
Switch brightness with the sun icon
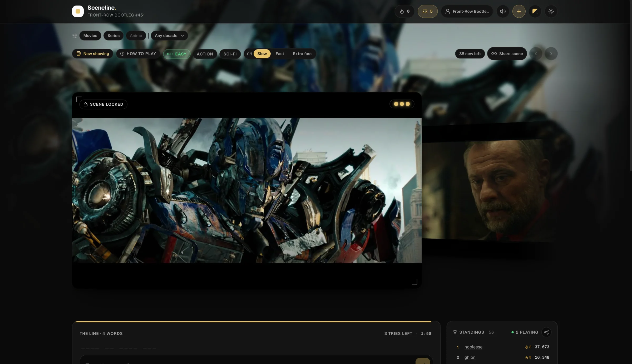point(551,11)
